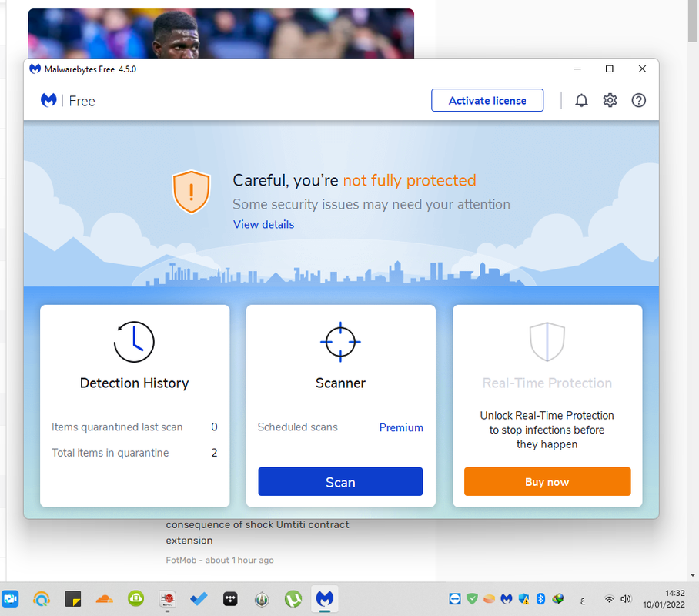Viewport: 699px width, 616px height.
Task: Click the orange Buy now button
Action: coord(547,482)
